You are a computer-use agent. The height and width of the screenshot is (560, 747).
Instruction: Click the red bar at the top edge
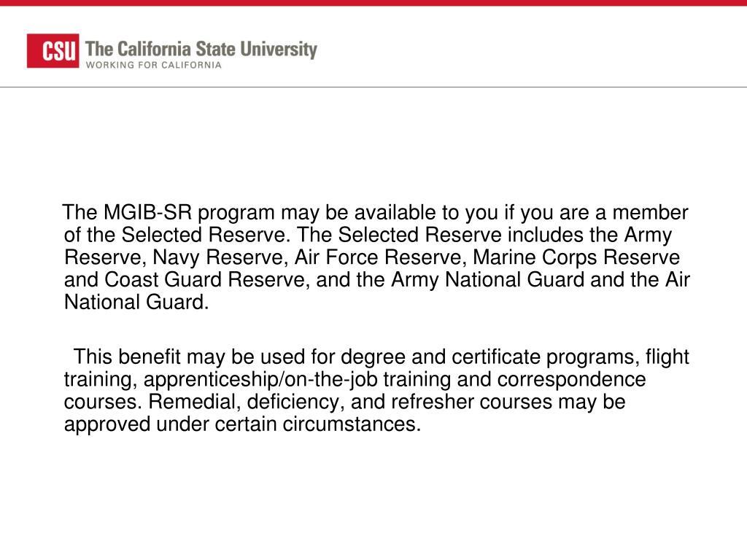pyautogui.click(x=373, y=3)
